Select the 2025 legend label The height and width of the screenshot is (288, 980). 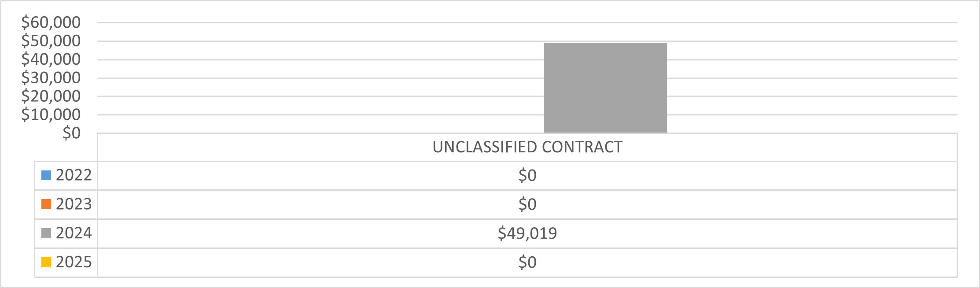point(74,262)
